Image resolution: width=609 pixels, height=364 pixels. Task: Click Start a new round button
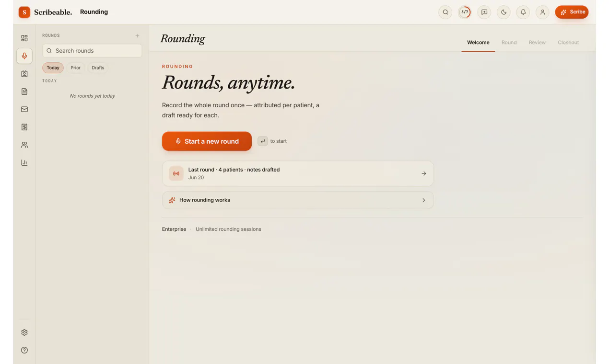coord(207,141)
